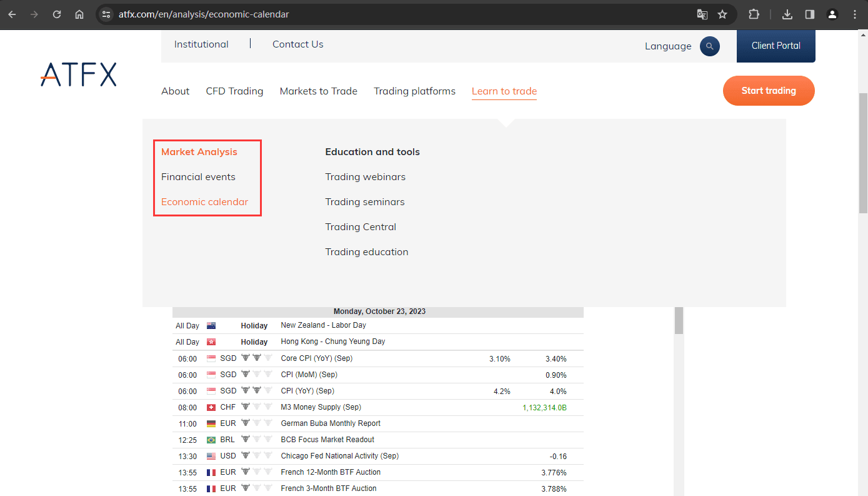Click the address bar URL
Image resolution: width=868 pixels, height=496 pixels.
tap(204, 14)
